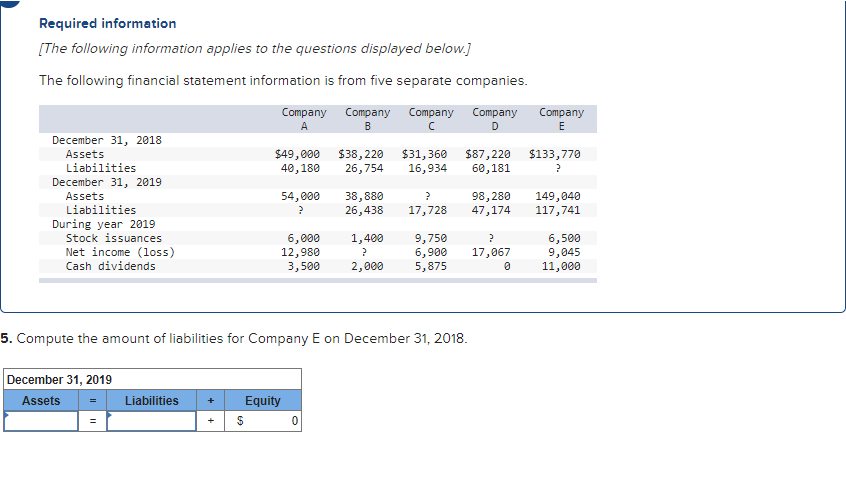This screenshot has width=846, height=497.
Task: Click the 6,000 stock issuances value
Action: pyautogui.click(x=303, y=239)
